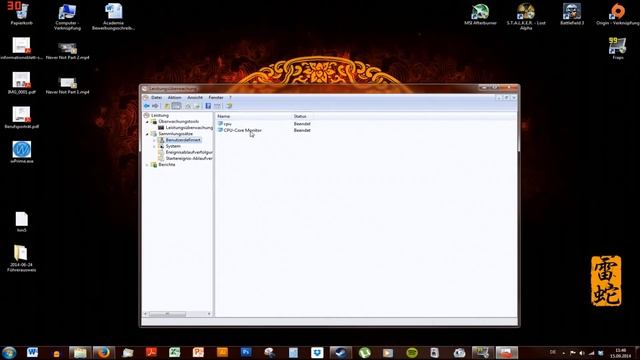Select S.T.A.L.K.E.R. Lost Alpha desktop icon
This screenshot has width=640, height=360.
526,17
